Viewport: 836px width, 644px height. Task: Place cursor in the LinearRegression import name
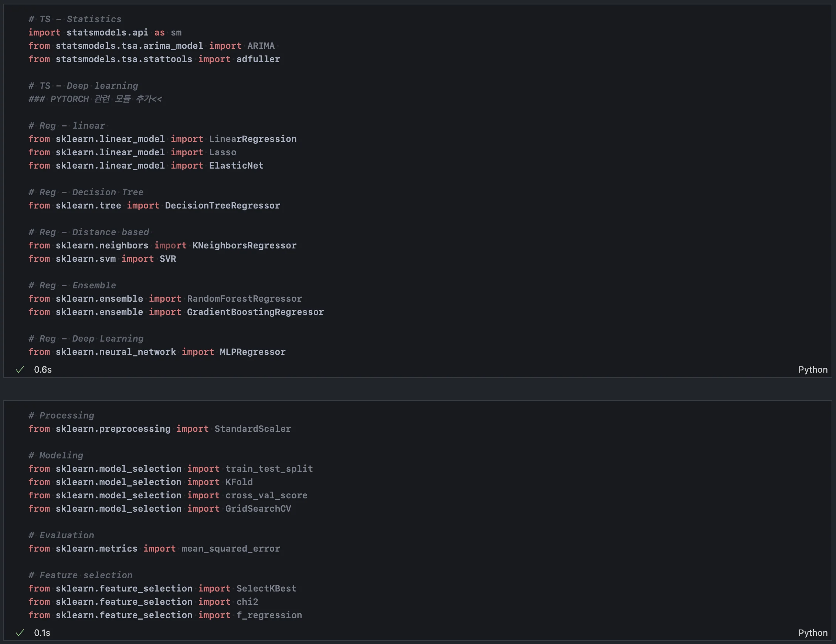click(x=253, y=139)
